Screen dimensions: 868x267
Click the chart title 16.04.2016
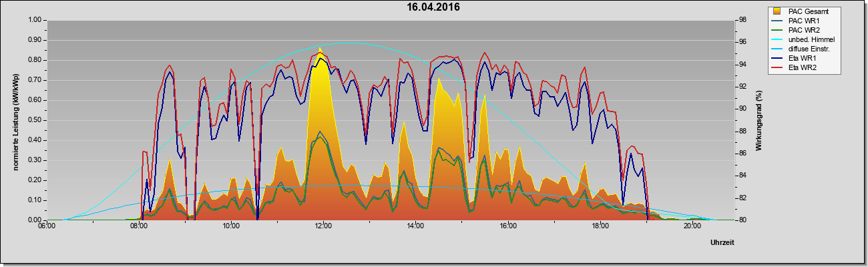[434, 7]
